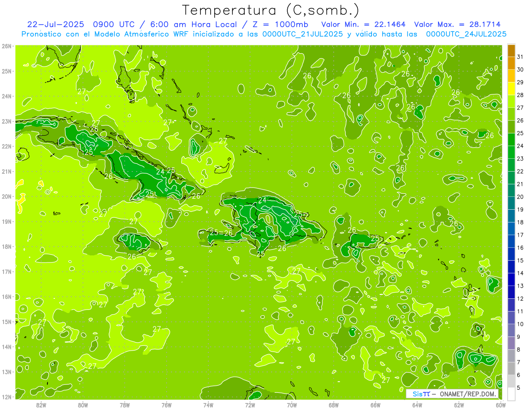Click the 'SisTT – ONAMET/REP.DOM.' credit box
Viewport: 532px width, 411px height.
pyautogui.click(x=452, y=394)
